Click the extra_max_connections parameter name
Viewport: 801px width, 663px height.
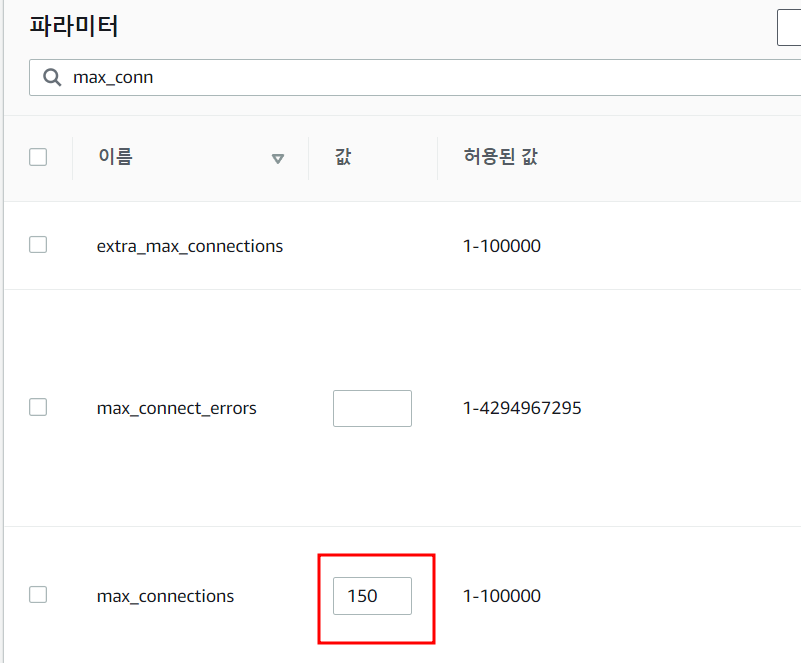(189, 246)
